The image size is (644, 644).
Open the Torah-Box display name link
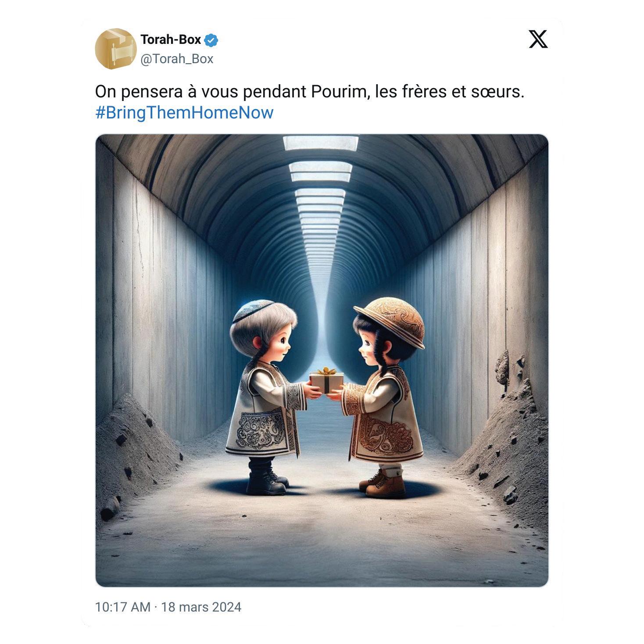click(x=171, y=40)
